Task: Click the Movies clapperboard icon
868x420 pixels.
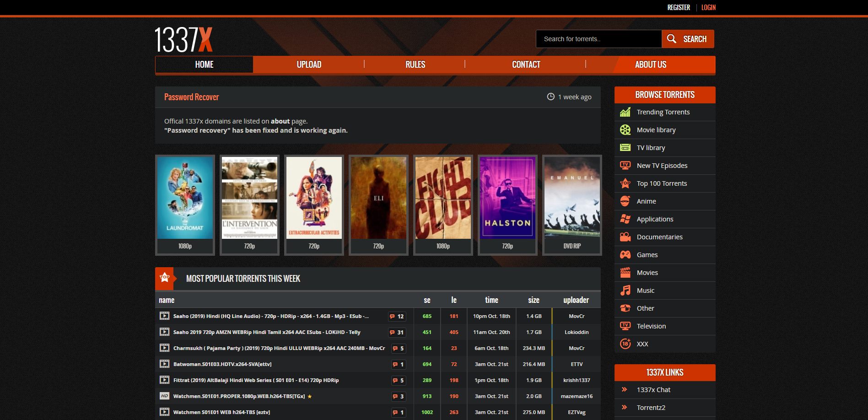Action: [x=625, y=273]
